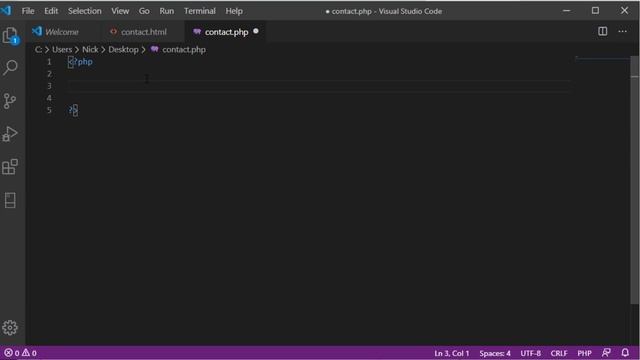This screenshot has width=640, height=360.
Task: Select the contact.php tab
Action: (x=226, y=32)
